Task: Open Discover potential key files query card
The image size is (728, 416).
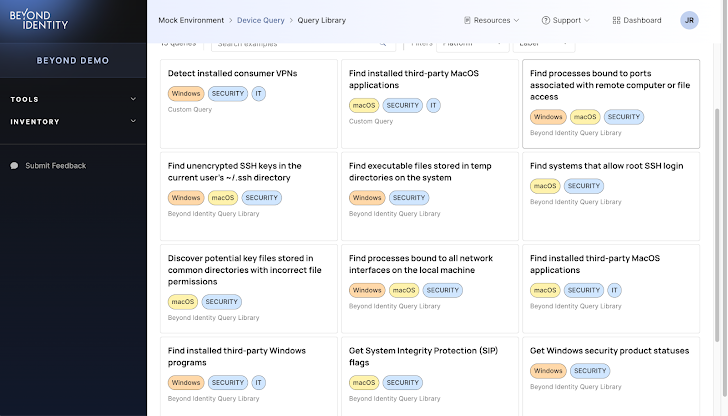Action: click(249, 288)
